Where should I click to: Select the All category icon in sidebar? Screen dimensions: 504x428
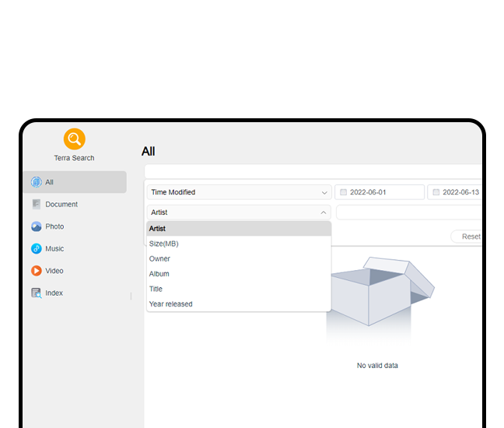pyautogui.click(x=36, y=182)
